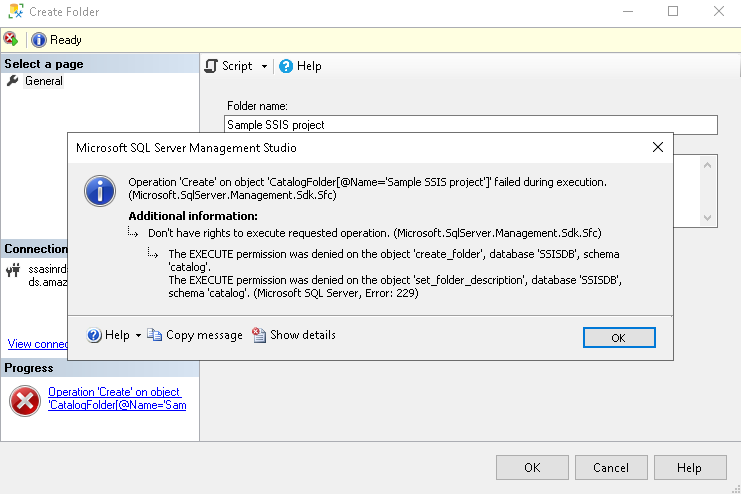Select the General page

[43, 81]
